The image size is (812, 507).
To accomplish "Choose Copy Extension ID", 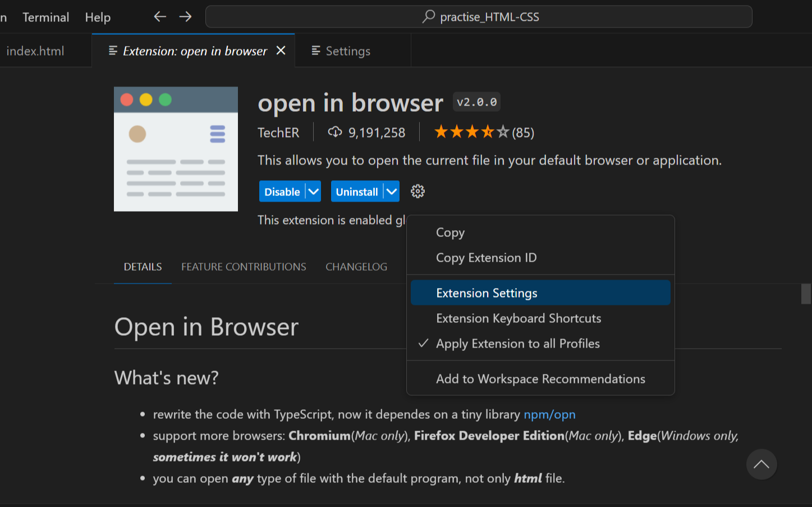I will 540,258.
